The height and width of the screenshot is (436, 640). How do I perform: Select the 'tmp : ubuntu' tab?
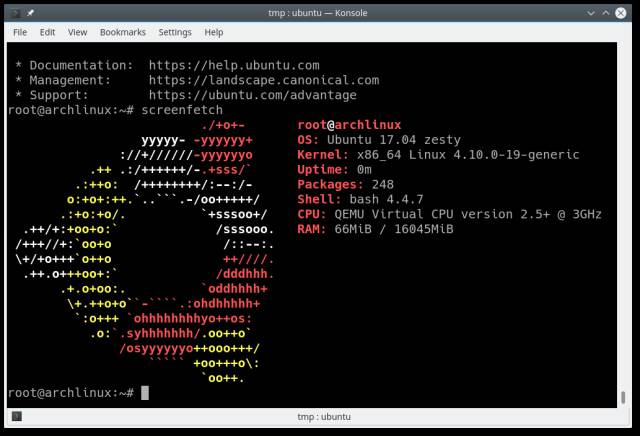324,417
